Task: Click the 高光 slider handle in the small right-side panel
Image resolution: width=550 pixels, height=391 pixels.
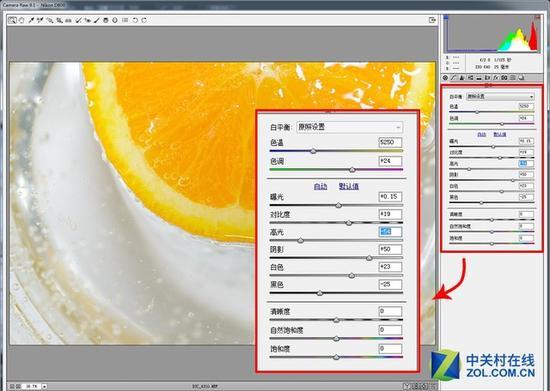Action: (x=469, y=169)
